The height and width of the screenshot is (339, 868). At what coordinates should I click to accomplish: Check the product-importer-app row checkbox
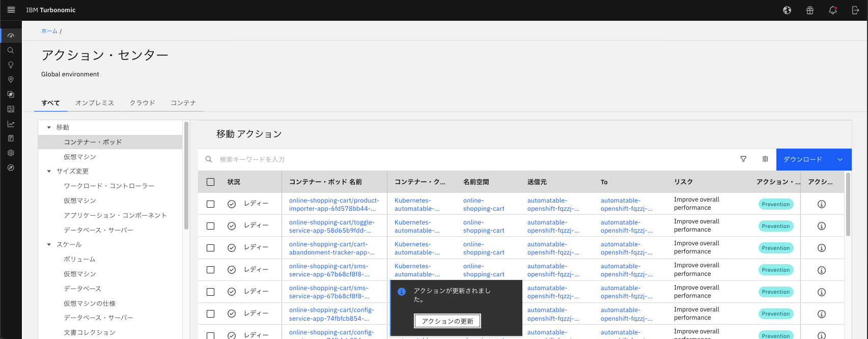pos(211,204)
